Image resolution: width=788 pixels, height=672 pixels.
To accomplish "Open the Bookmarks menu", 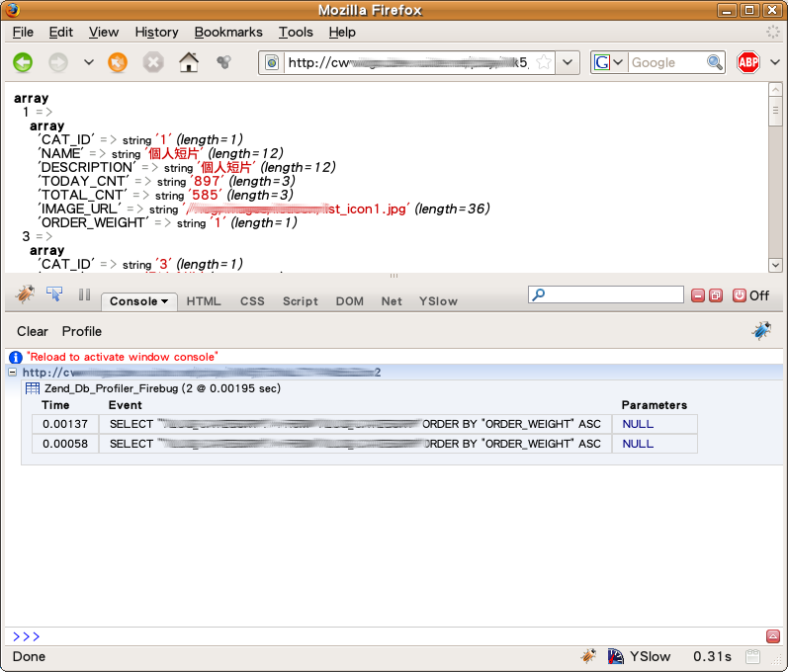I will coord(227,32).
